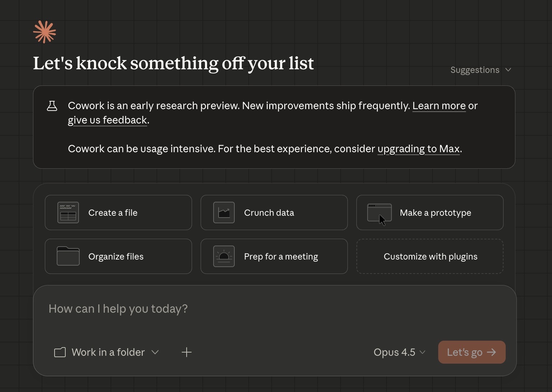Focus the How can I help you today field
The height and width of the screenshot is (392, 552).
pyautogui.click(x=275, y=309)
